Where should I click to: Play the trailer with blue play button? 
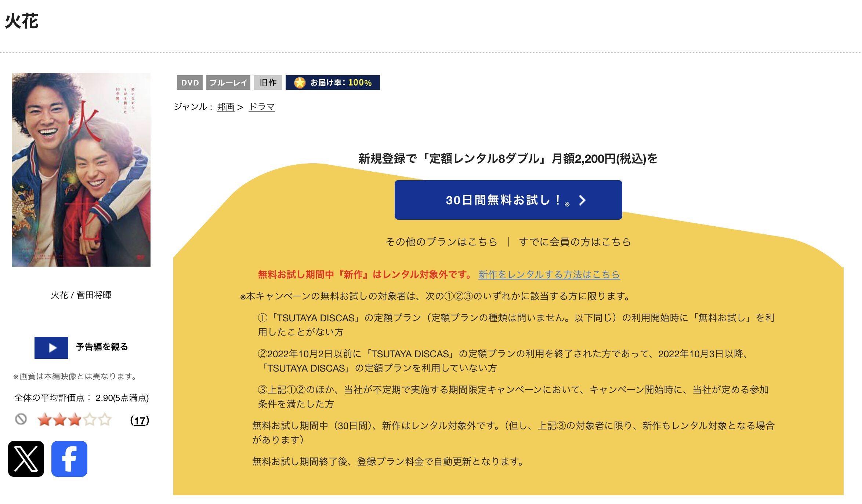coord(51,347)
